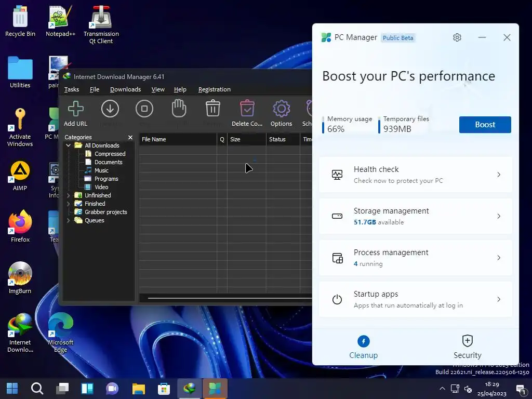Open the File menu in IDM
Screen dimensions: 532x399
point(95,89)
